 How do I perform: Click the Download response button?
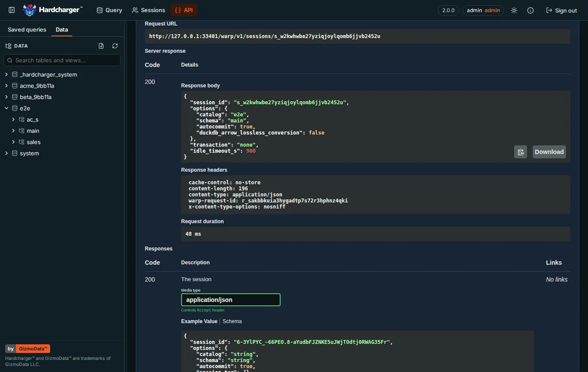549,152
